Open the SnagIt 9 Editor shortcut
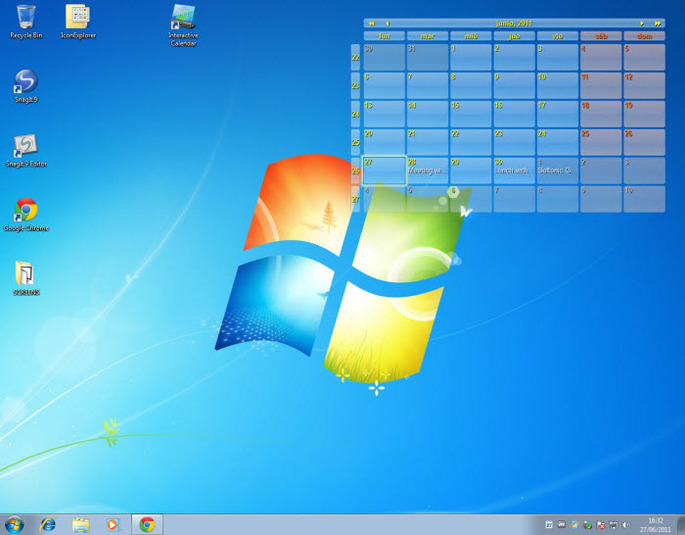The height and width of the screenshot is (535, 685). 26,150
